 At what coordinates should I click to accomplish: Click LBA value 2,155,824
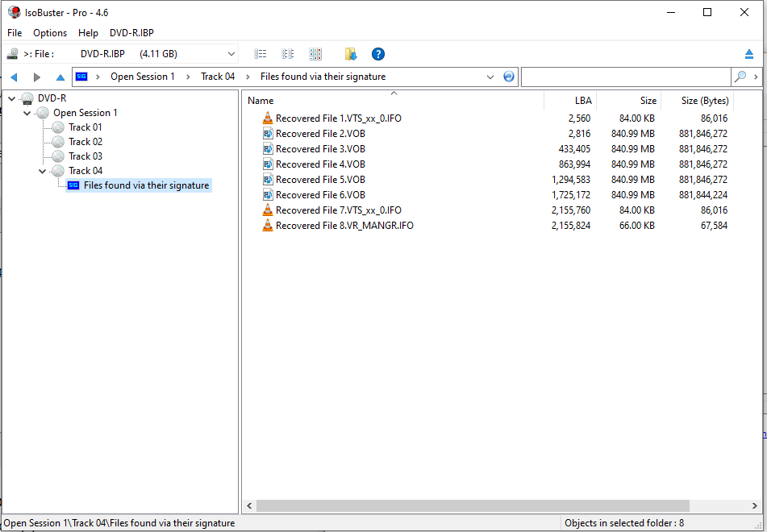tap(571, 226)
